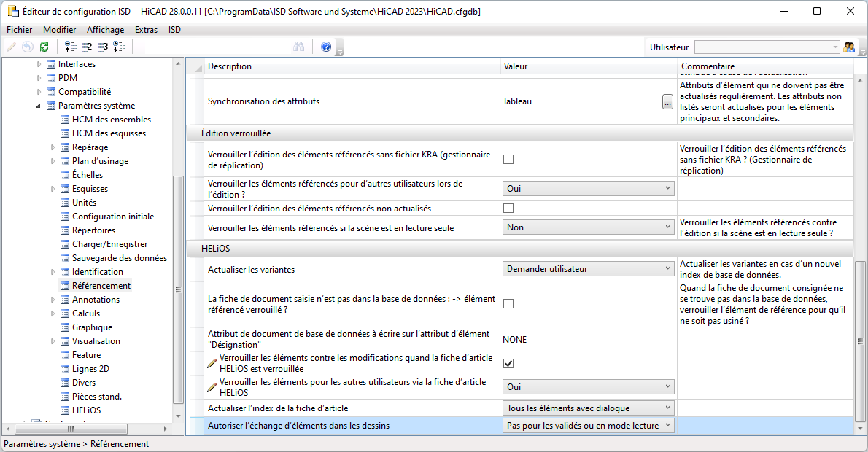Collapse the Paramètres système tree node
The height and width of the screenshot is (452, 868).
click(x=39, y=106)
